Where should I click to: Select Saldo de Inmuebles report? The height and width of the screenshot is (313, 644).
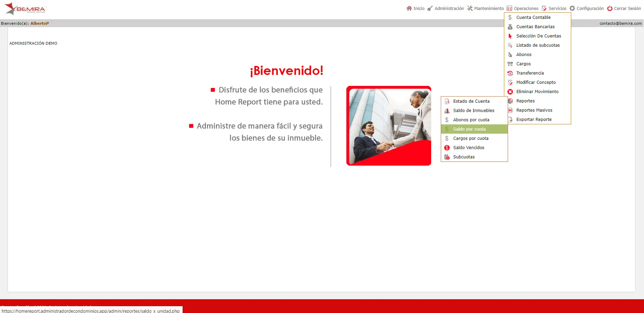[474, 111]
